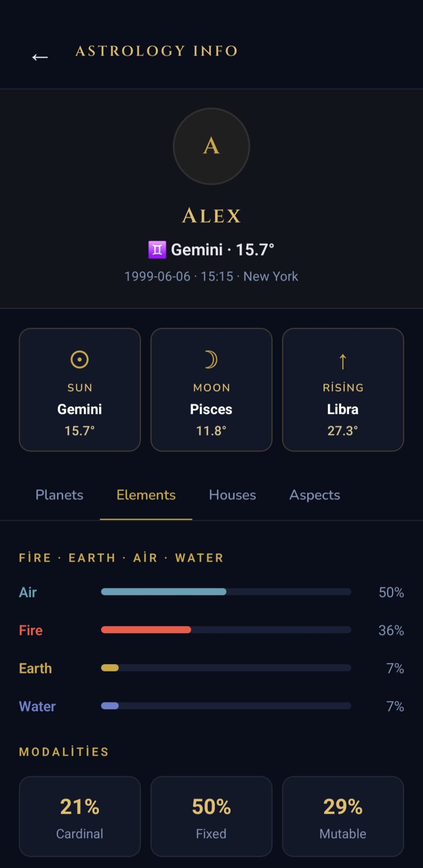Open the Rising Libra card
Viewport: 423px width, 868px height.
click(x=343, y=389)
